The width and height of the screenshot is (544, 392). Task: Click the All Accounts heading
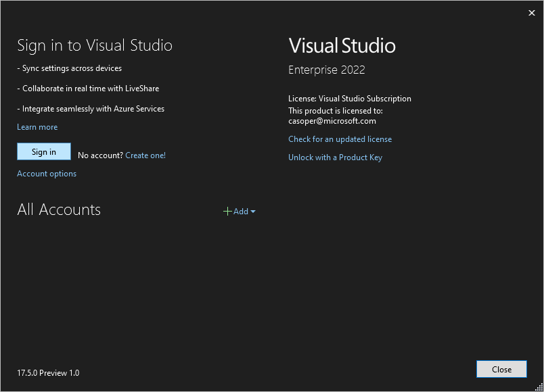[59, 210]
